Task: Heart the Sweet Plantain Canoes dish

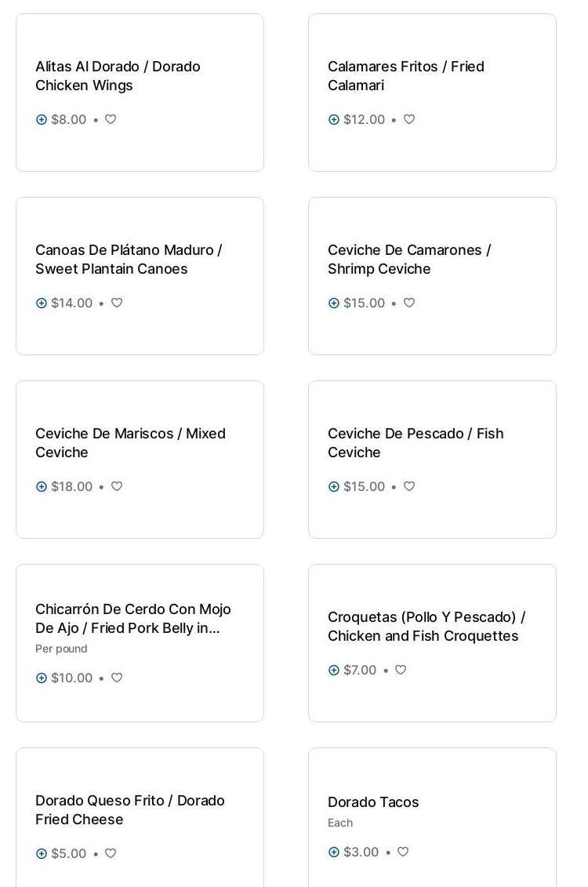Action: tap(117, 304)
